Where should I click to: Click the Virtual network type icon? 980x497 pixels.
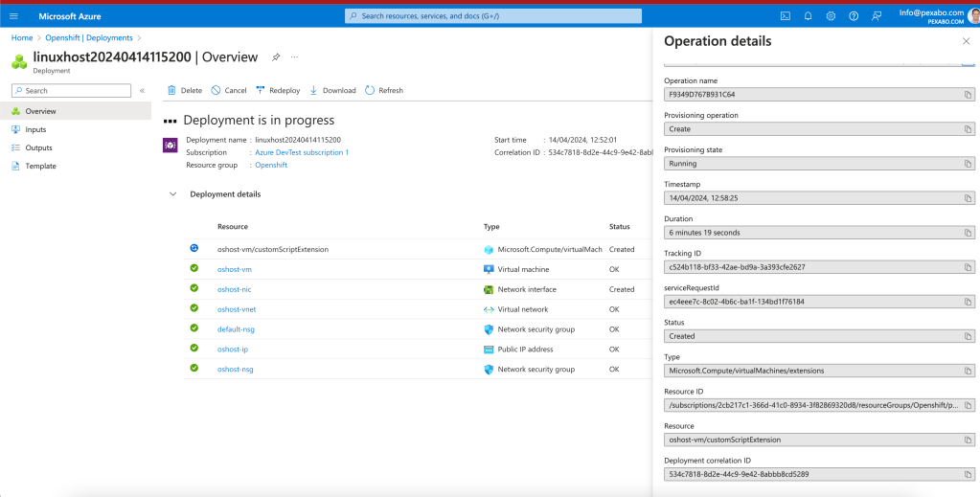coord(489,309)
